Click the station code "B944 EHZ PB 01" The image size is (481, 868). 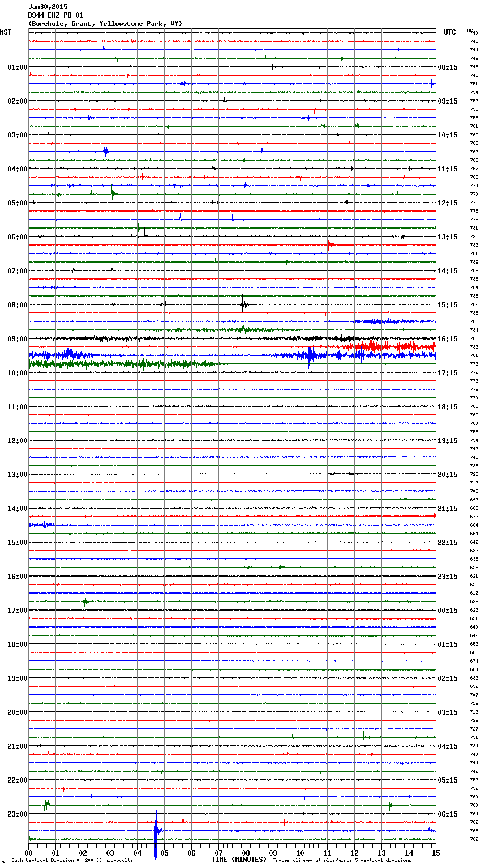(55, 15)
